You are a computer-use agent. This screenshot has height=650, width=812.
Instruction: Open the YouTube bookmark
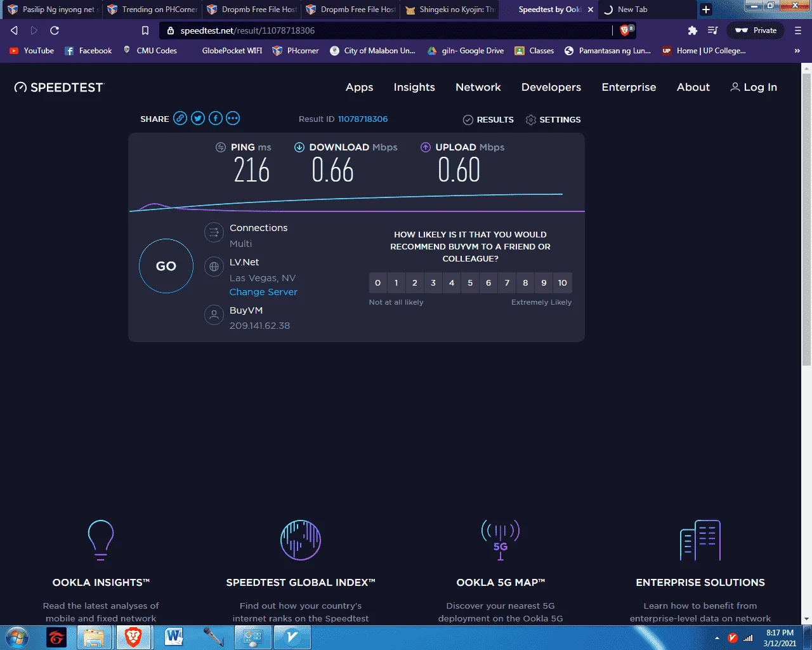pos(32,51)
